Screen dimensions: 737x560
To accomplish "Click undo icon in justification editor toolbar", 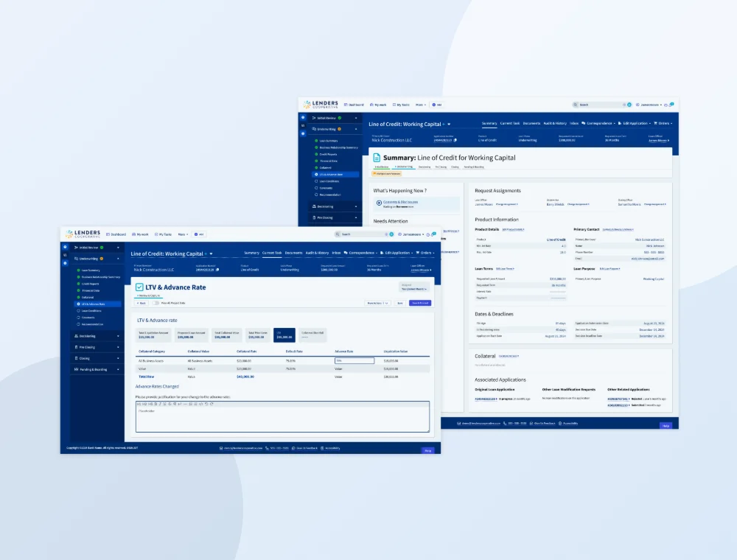I will [206, 404].
